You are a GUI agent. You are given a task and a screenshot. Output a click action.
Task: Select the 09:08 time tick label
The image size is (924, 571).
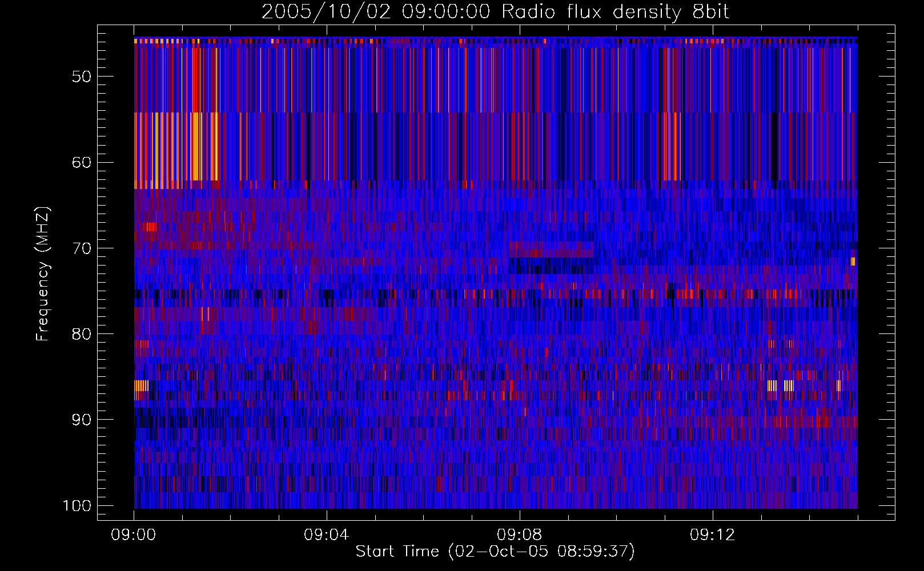point(520,535)
